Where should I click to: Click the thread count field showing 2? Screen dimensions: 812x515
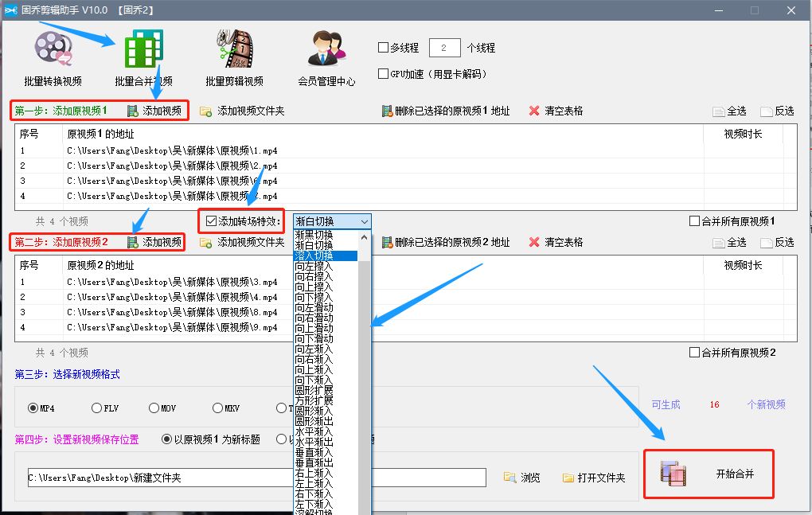(444, 48)
